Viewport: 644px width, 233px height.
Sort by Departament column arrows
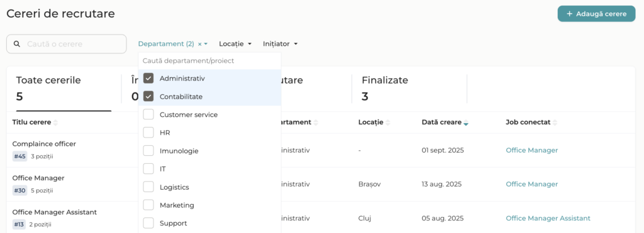click(316, 122)
